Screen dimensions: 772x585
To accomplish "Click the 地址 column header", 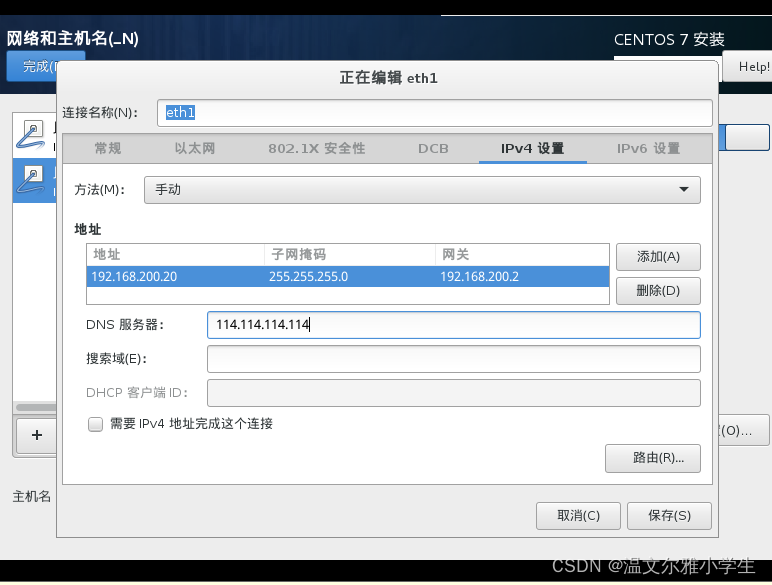I will pyautogui.click(x=176, y=255).
